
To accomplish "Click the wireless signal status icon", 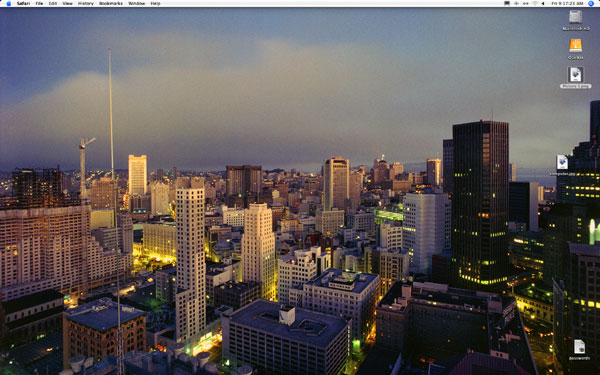I will [x=535, y=3].
